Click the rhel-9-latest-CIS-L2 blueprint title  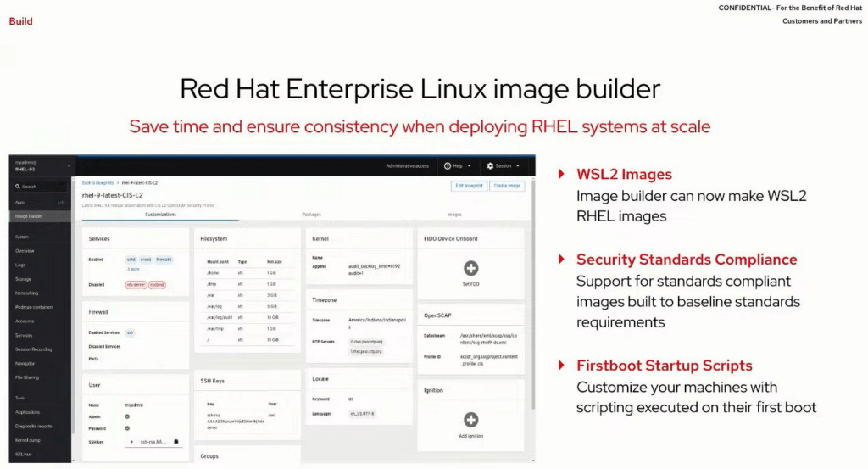[x=113, y=195]
